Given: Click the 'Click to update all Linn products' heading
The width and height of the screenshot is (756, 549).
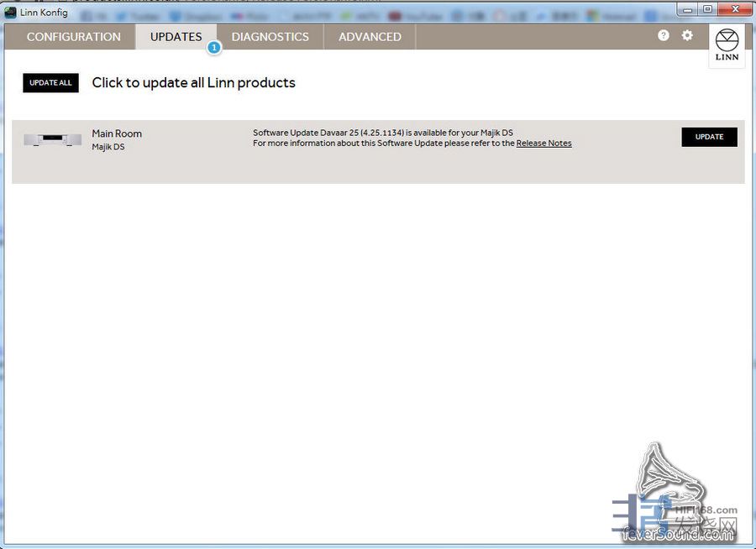Looking at the screenshot, I should pyautogui.click(x=193, y=82).
